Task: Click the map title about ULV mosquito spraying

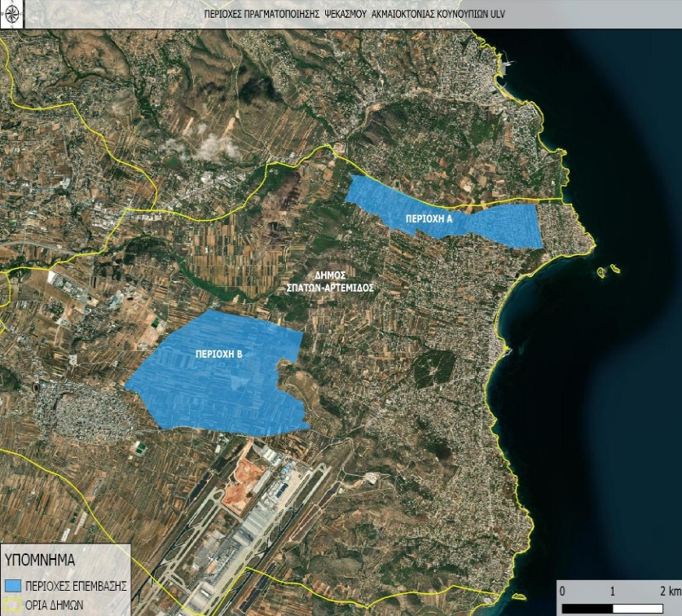Action: (x=354, y=14)
